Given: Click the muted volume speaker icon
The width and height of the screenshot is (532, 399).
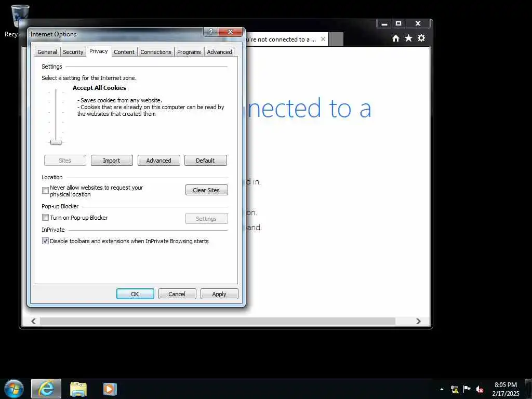Looking at the screenshot, I should pos(480,389).
